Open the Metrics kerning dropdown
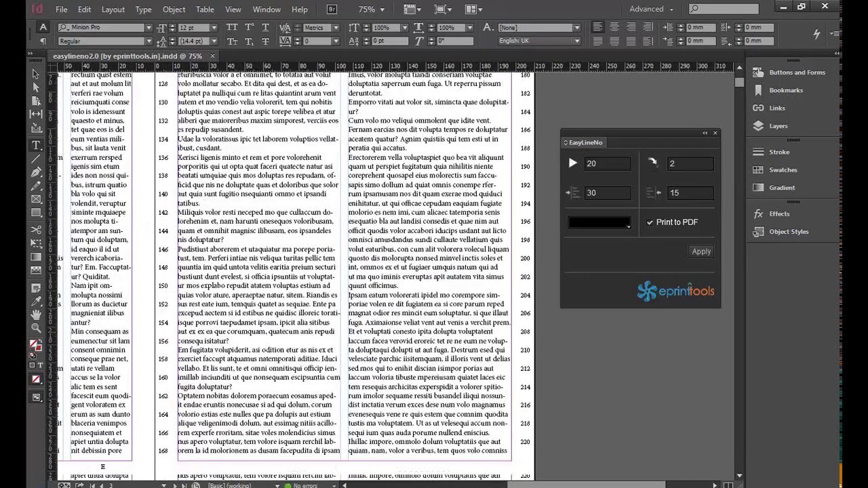This screenshot has height=488, width=868. [x=335, y=28]
